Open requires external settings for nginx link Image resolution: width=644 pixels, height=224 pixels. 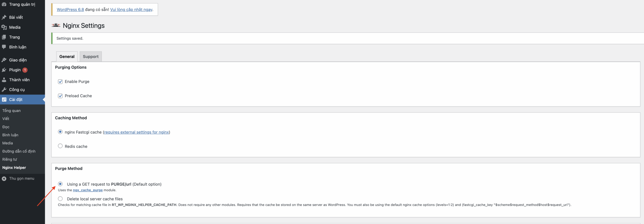click(x=136, y=132)
